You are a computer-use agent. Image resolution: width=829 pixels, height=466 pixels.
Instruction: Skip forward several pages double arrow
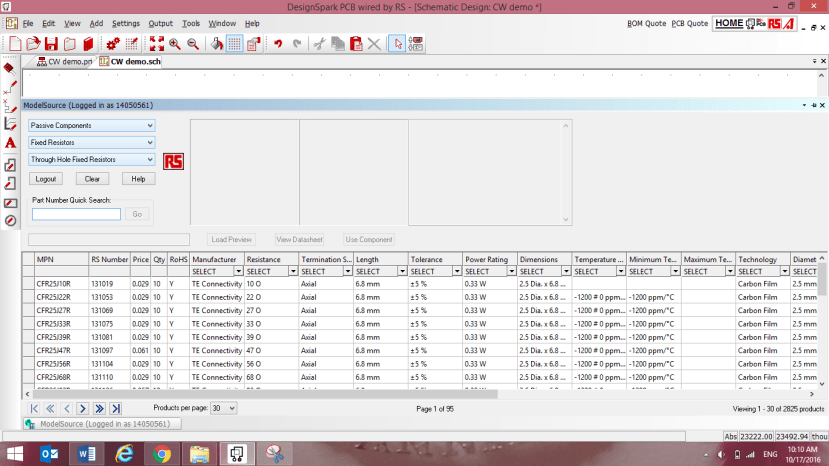pyautogui.click(x=99, y=408)
